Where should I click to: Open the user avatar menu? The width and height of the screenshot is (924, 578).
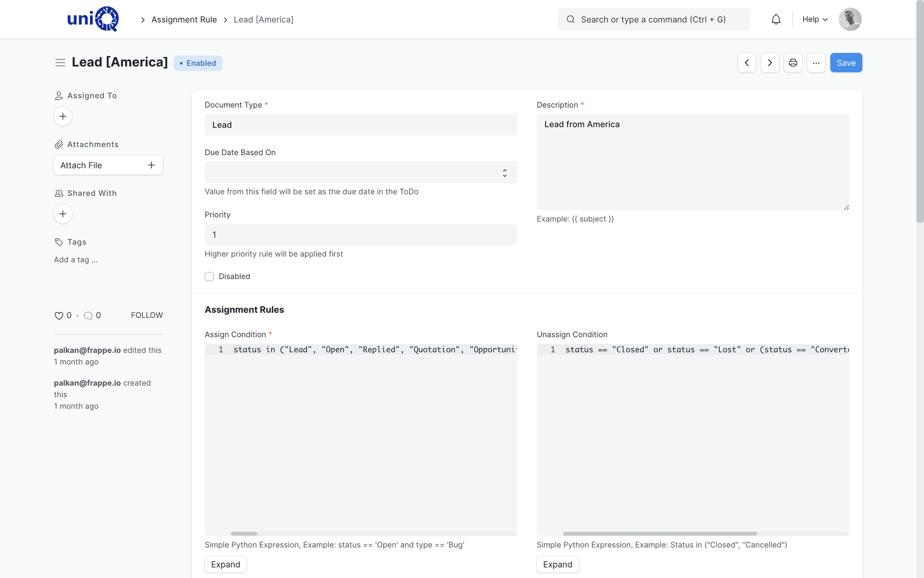pyautogui.click(x=850, y=19)
